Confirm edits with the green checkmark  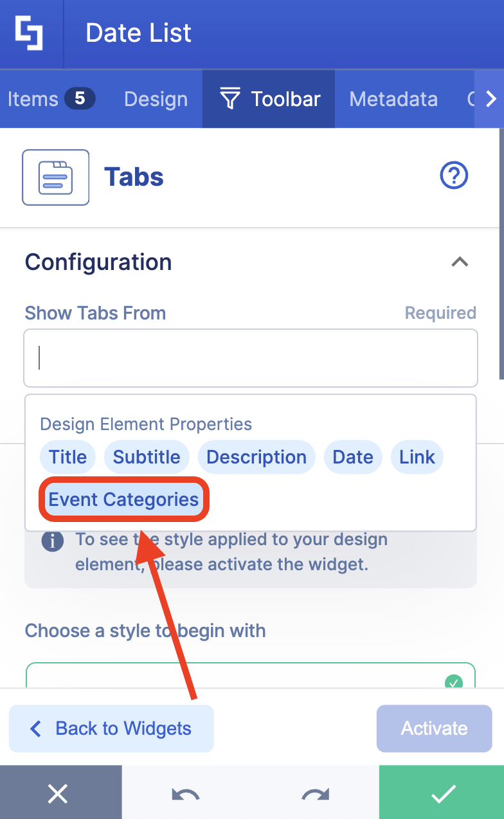click(x=442, y=793)
